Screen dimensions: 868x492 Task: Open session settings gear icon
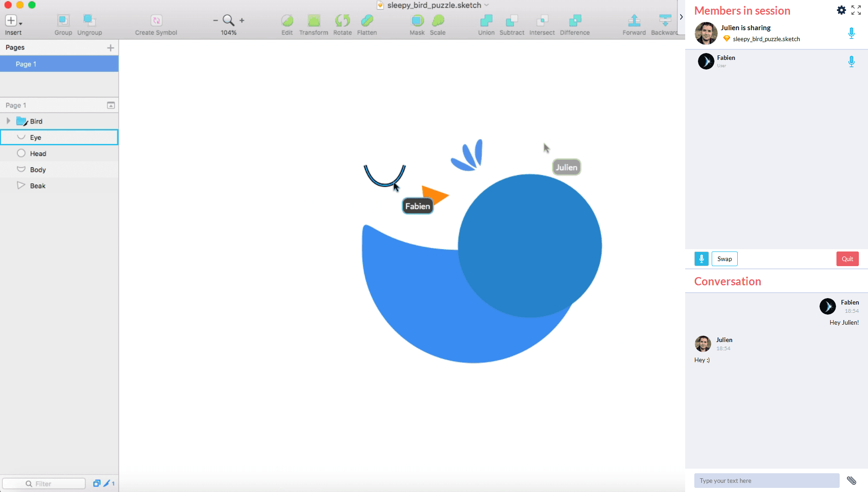coord(841,10)
